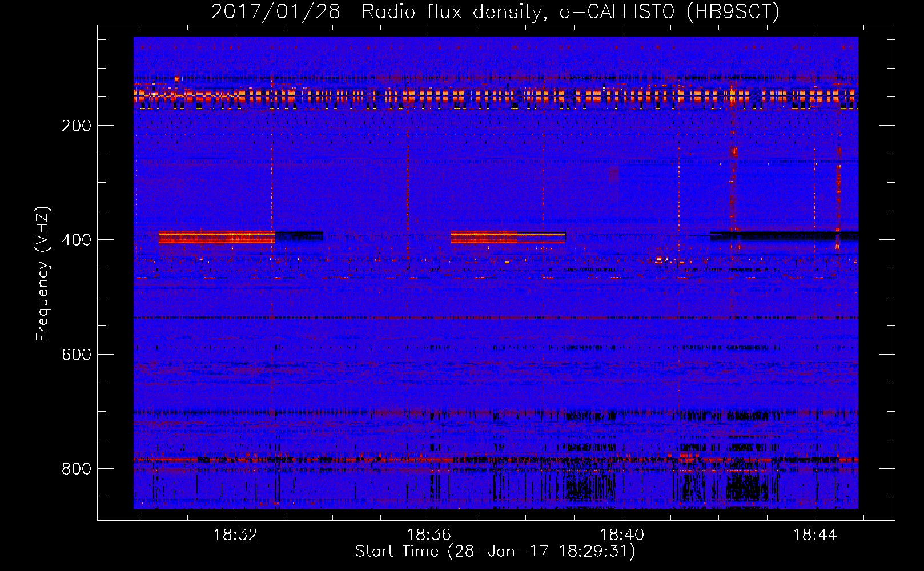Screen dimensions: 924x571
Task: Click the 'Start Time (28-Jan-17 18:29:31)' label
Action: 495,552
